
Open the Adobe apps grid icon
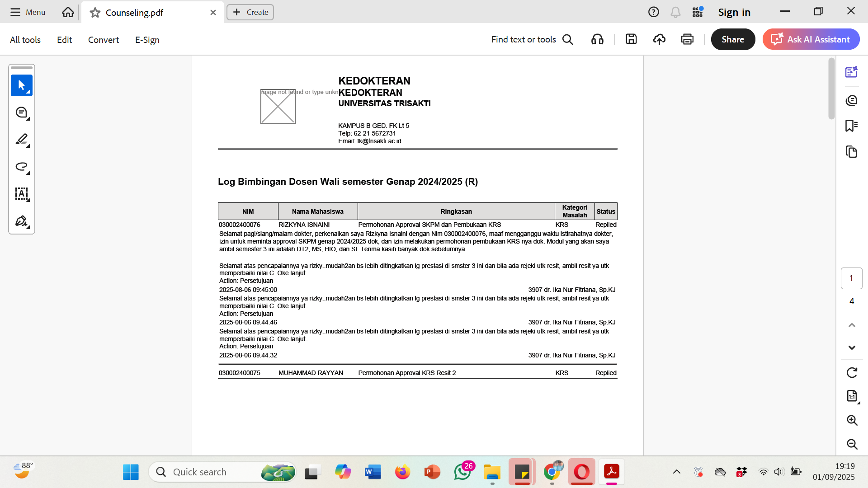698,12
